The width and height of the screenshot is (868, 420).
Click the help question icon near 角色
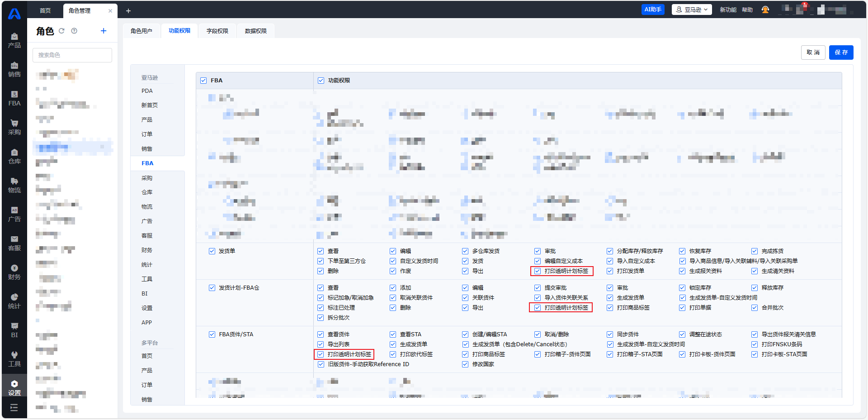pos(74,31)
